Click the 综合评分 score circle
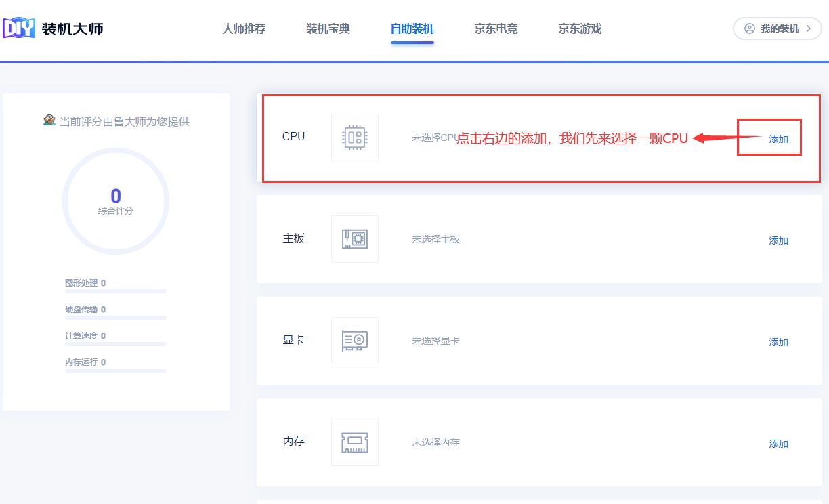Screen dimensions: 829x504 pos(116,201)
